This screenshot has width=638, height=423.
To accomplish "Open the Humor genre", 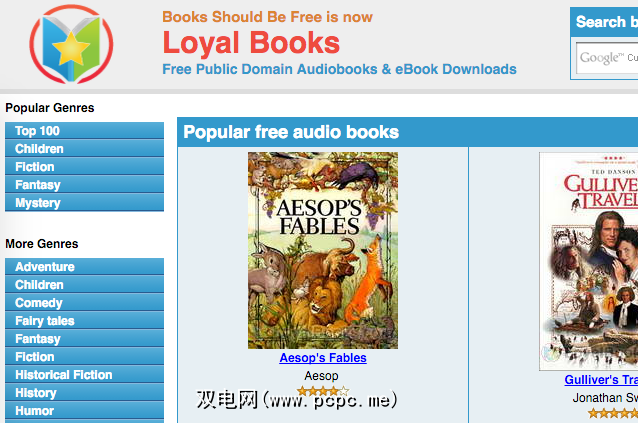I will [84, 410].
